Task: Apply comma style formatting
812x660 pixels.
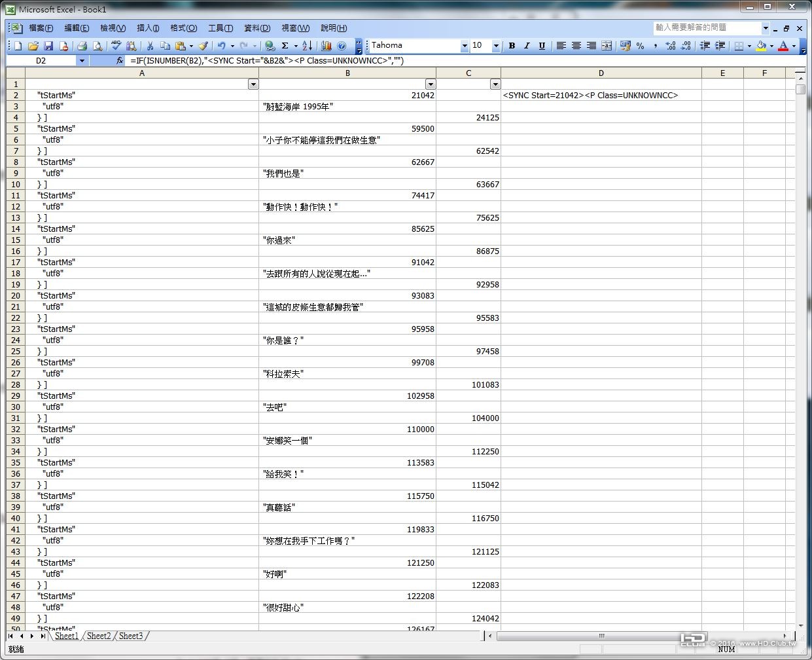Action: point(655,46)
